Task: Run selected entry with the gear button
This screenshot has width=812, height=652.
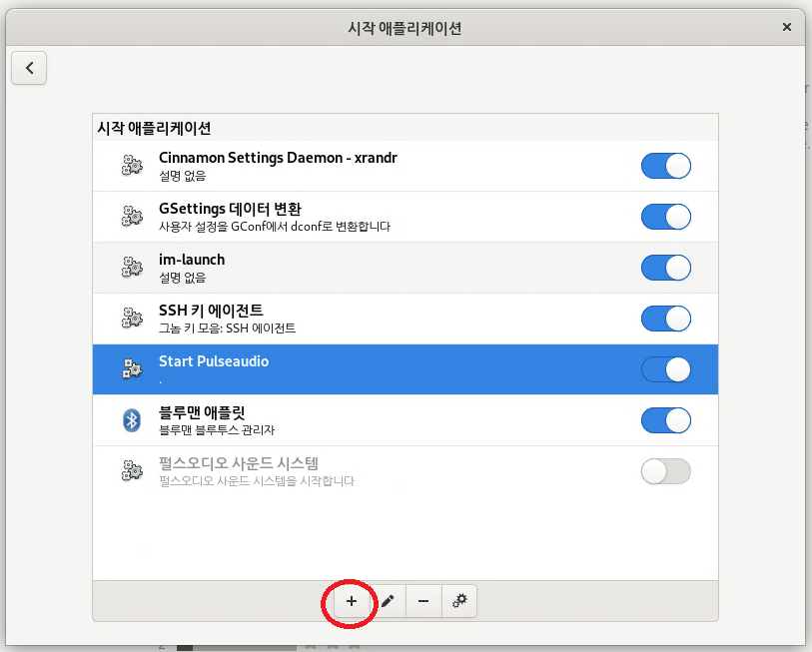Action: click(x=459, y=601)
